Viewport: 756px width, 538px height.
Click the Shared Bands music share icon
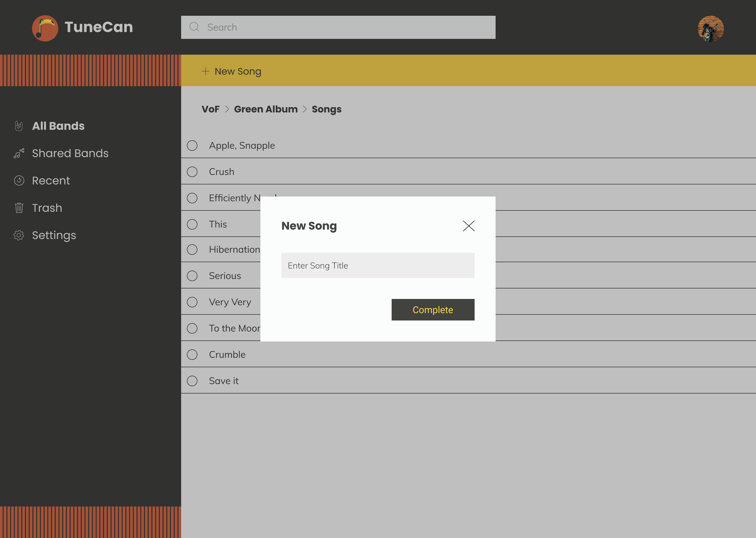pos(19,153)
